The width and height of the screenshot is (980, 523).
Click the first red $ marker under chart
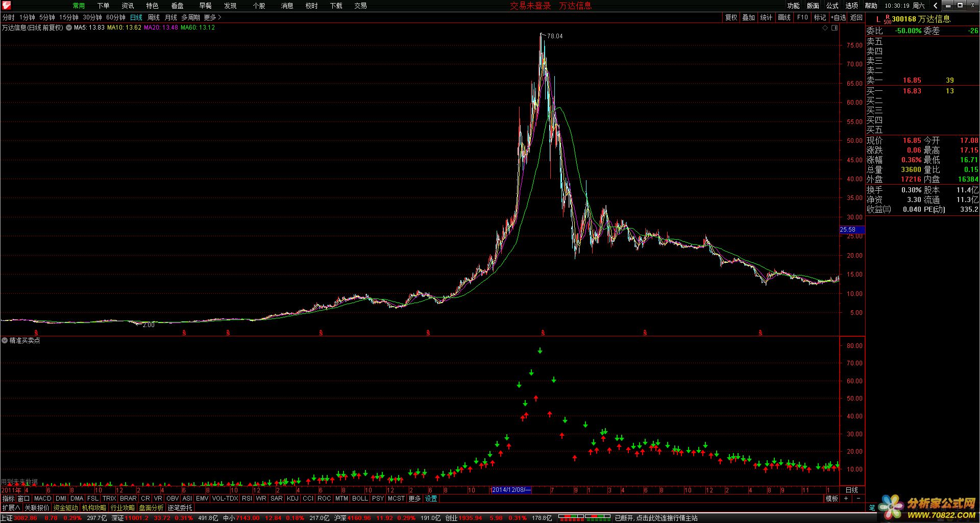pyautogui.click(x=184, y=333)
